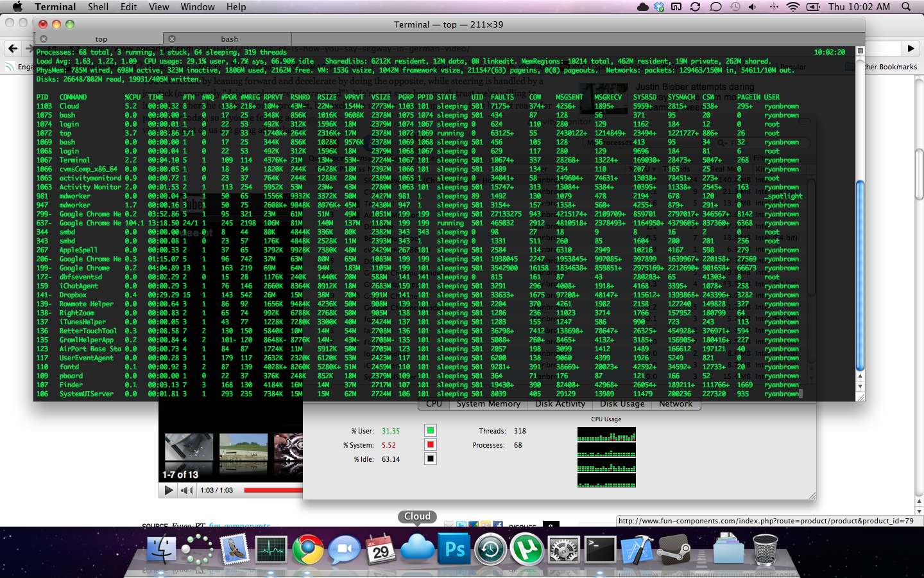
Task: Launch Xcode from the Dock
Action: click(x=637, y=550)
